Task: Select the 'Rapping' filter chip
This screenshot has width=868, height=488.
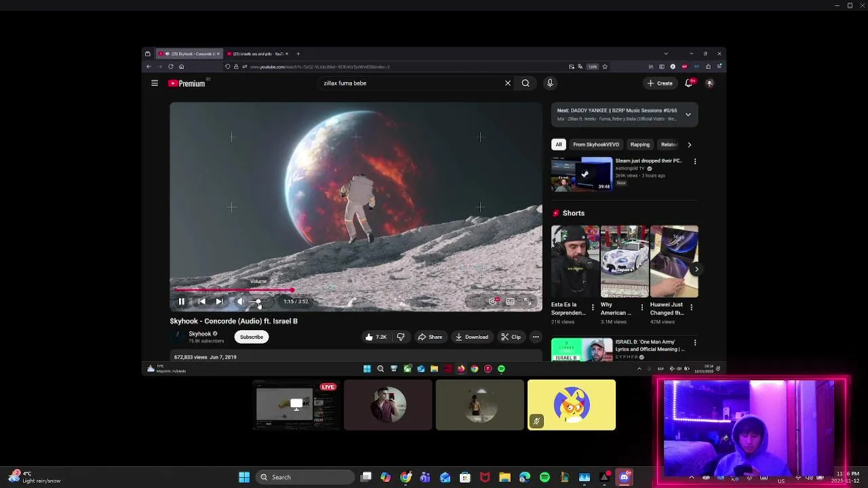Action: (x=640, y=144)
